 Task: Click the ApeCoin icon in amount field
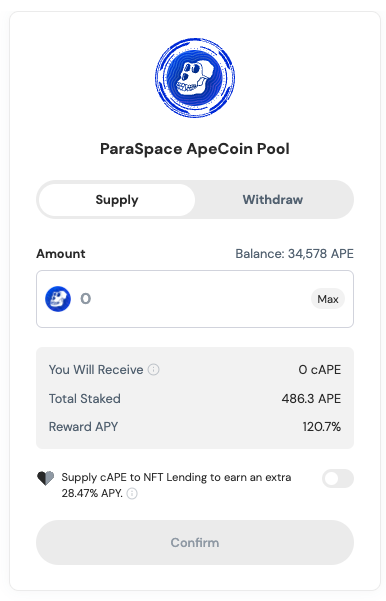(x=58, y=299)
